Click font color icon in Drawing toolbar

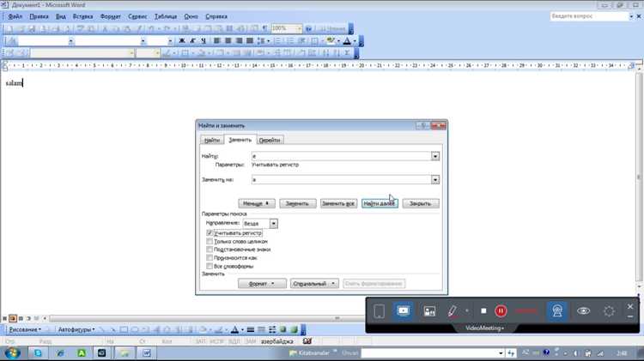click(x=234, y=329)
